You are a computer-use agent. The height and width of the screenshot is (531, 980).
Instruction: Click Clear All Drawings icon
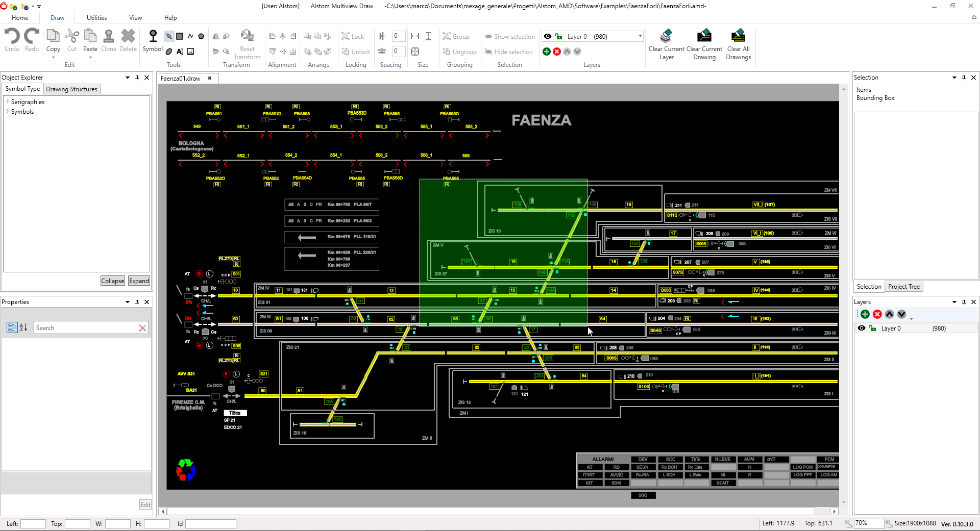(738, 36)
